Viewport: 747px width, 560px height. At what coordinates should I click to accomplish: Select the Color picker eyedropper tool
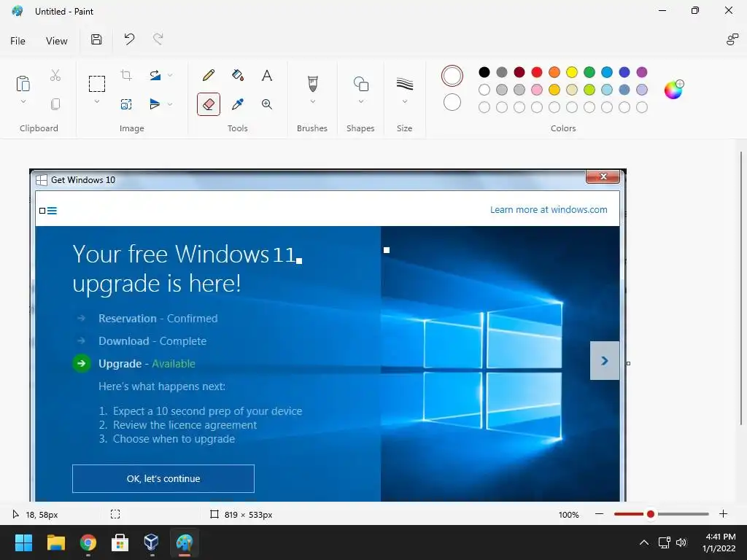[x=238, y=104]
